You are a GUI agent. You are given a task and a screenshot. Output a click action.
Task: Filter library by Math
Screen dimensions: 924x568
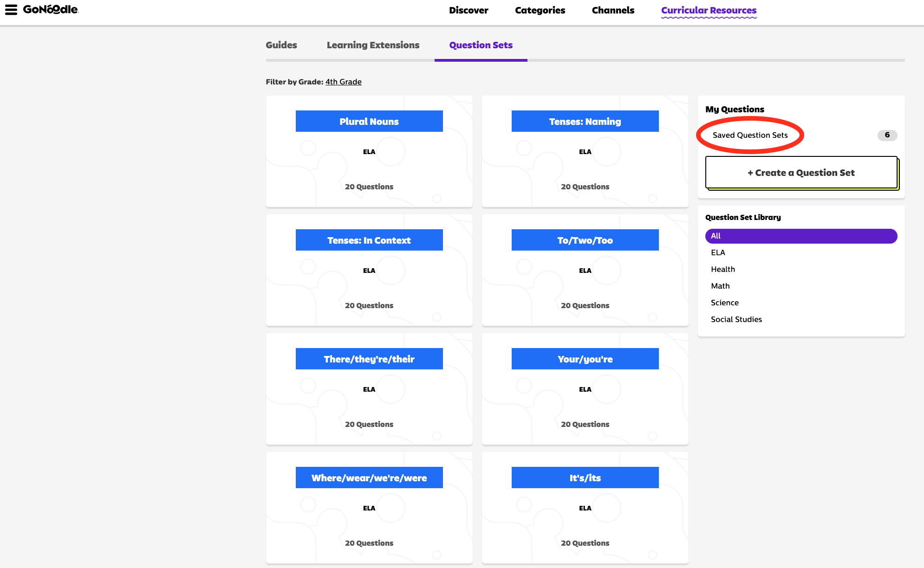pyautogui.click(x=720, y=286)
